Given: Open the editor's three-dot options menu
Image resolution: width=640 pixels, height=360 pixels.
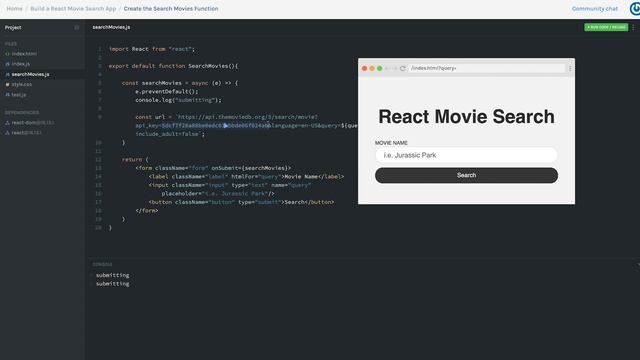Looking at the screenshot, I should coord(633,27).
